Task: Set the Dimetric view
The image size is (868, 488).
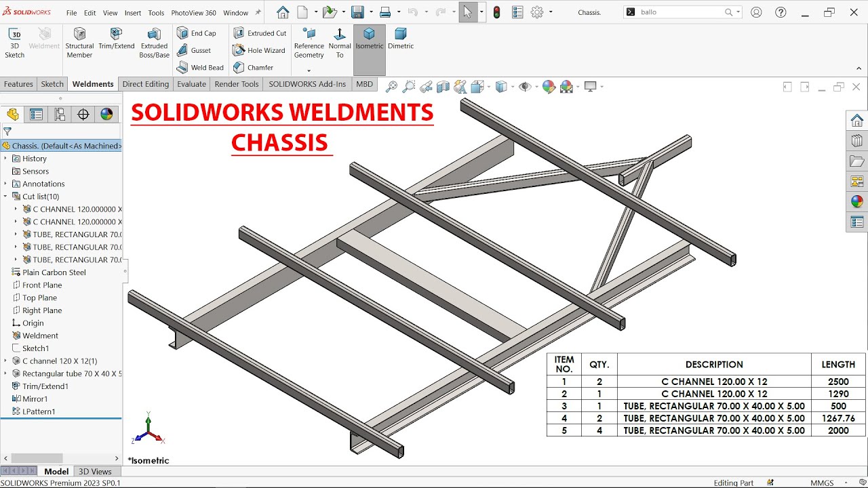Action: (x=401, y=39)
